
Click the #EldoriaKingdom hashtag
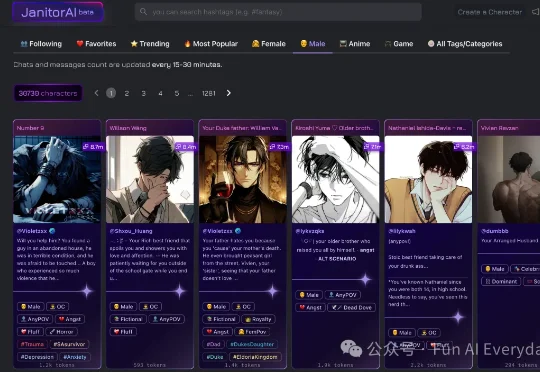[x=255, y=357]
